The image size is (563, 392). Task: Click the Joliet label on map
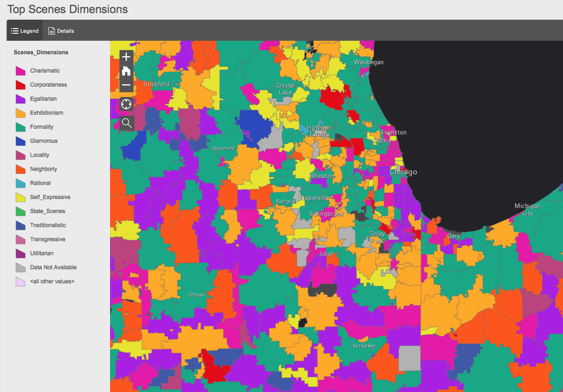coord(326,254)
